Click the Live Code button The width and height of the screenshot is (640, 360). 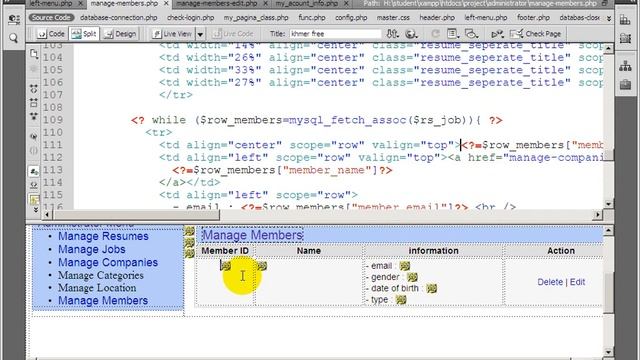click(233, 34)
